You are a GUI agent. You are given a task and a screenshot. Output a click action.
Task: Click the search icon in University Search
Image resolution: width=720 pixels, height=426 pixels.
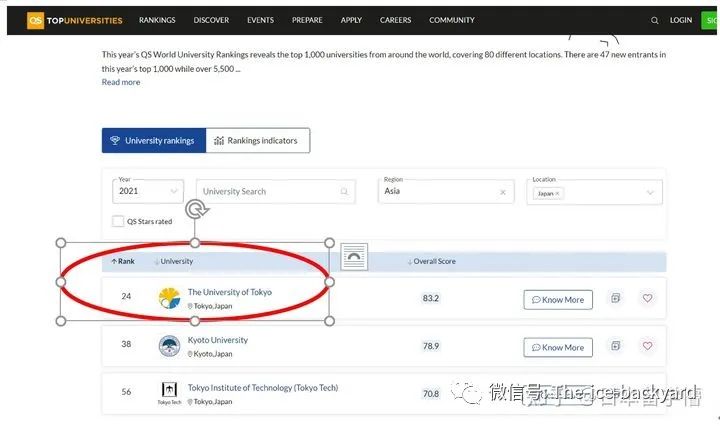point(344,191)
